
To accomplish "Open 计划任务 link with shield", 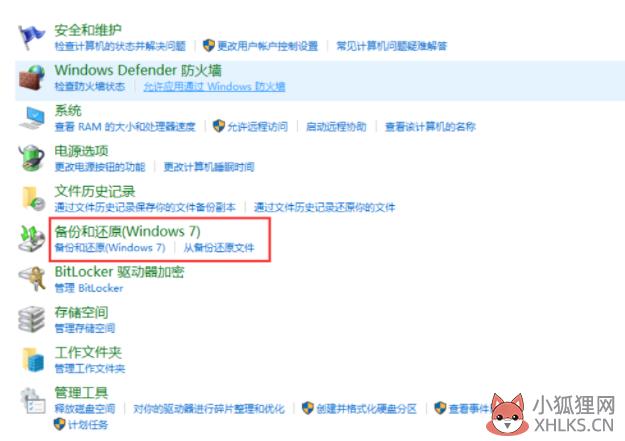I will pyautogui.click(x=88, y=425).
